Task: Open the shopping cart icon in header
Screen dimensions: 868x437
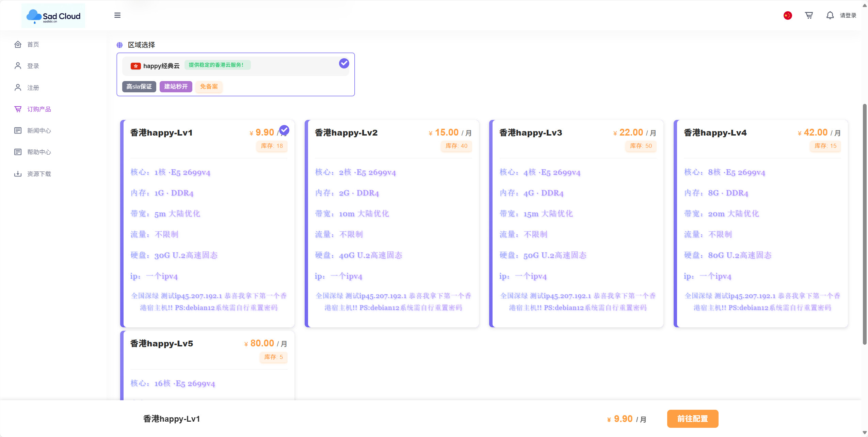Action: 809,15
